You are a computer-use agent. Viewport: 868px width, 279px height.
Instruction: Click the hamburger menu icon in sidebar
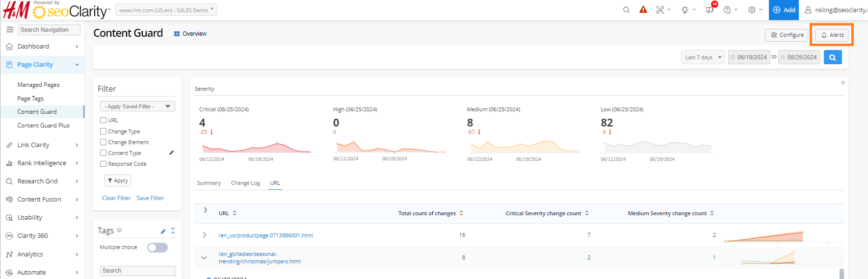[10, 30]
